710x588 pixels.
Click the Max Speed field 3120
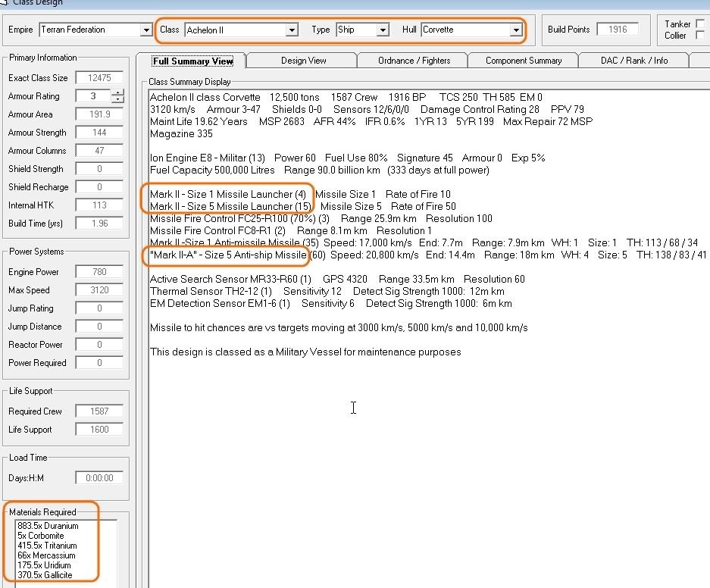pos(99,289)
